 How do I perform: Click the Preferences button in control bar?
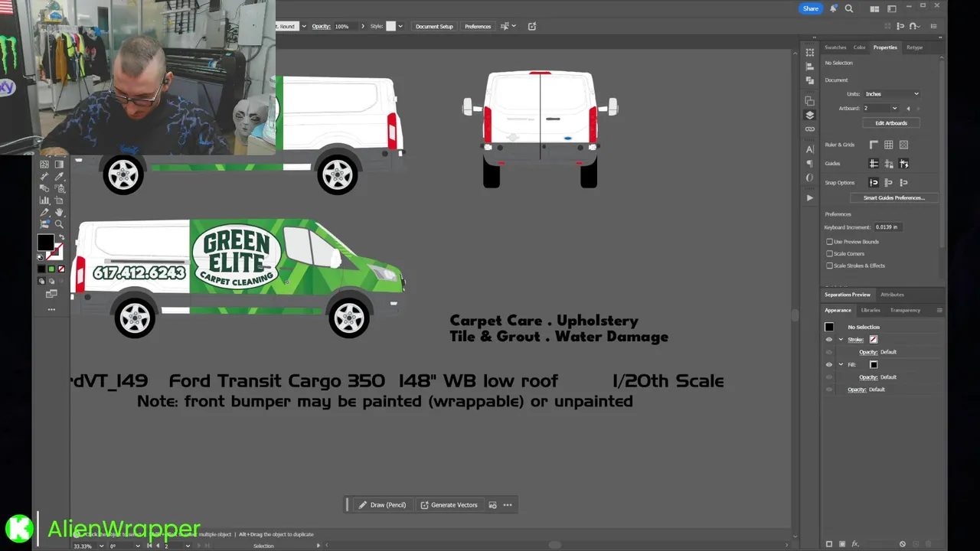click(478, 26)
